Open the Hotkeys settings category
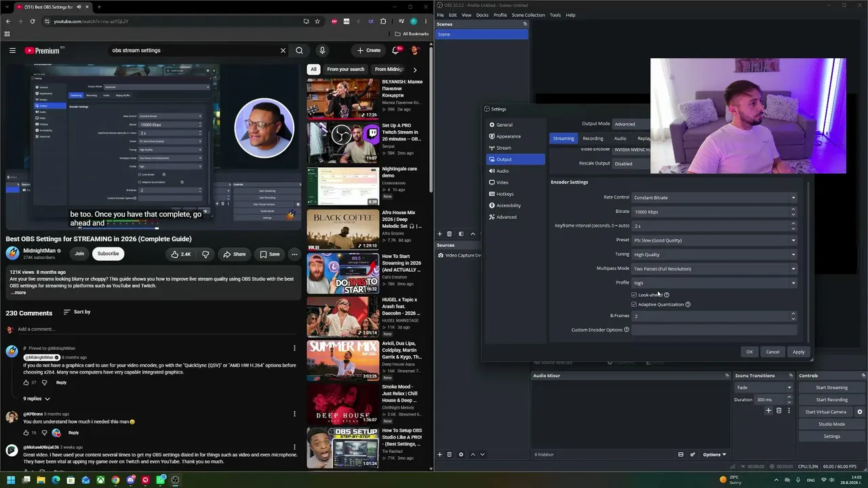Screen dimensions: 868x488 coord(515,194)
